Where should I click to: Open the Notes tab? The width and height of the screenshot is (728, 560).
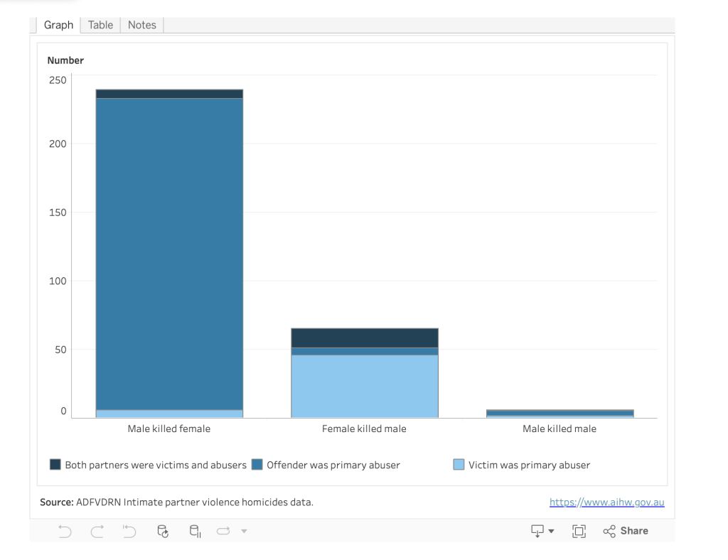[141, 25]
